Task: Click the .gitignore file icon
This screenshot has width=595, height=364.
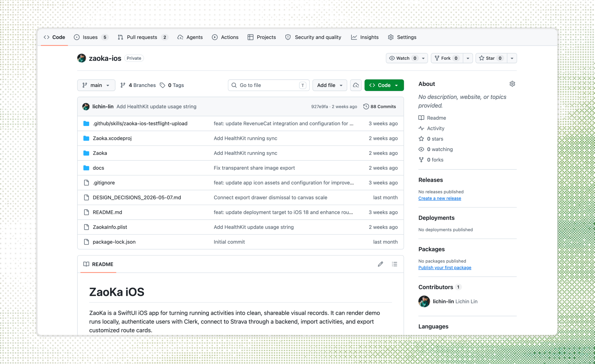Action: pyautogui.click(x=86, y=183)
